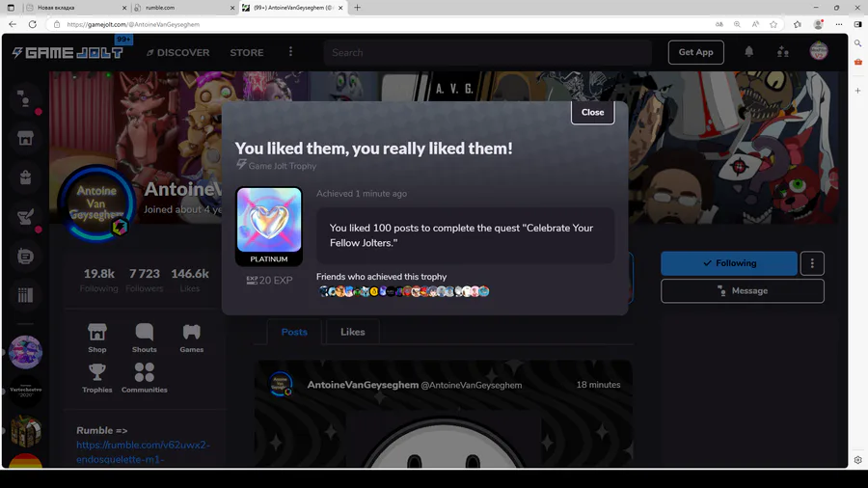Open the profile Shouts shortcut
Image resolution: width=868 pixels, height=488 pixels.
click(145, 339)
